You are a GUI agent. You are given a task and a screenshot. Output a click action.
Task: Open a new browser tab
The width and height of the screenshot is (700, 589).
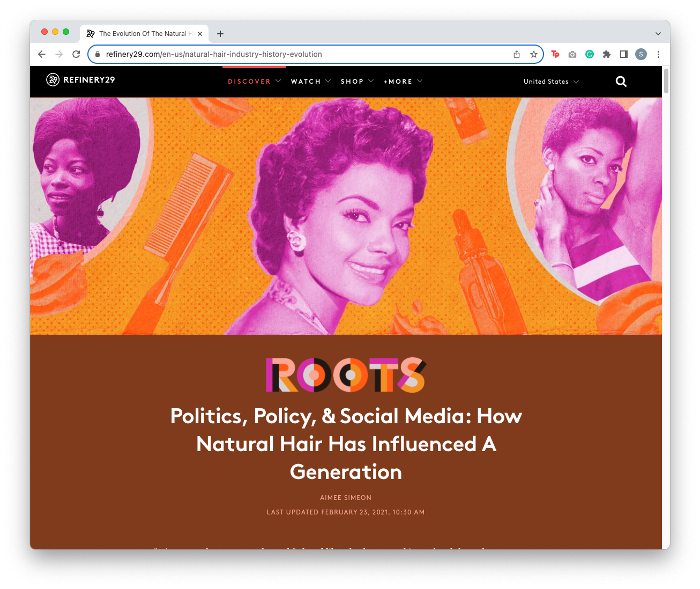[x=220, y=34]
